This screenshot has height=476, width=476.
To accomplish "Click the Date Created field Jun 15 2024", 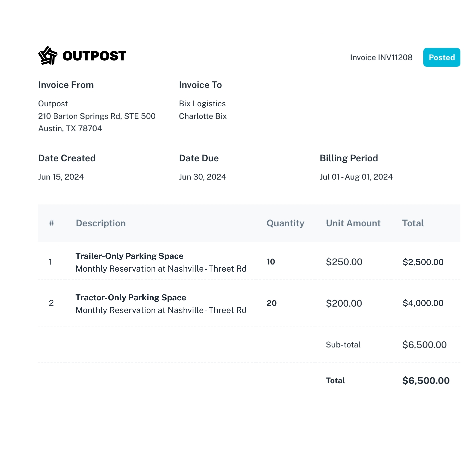I will click(61, 176).
